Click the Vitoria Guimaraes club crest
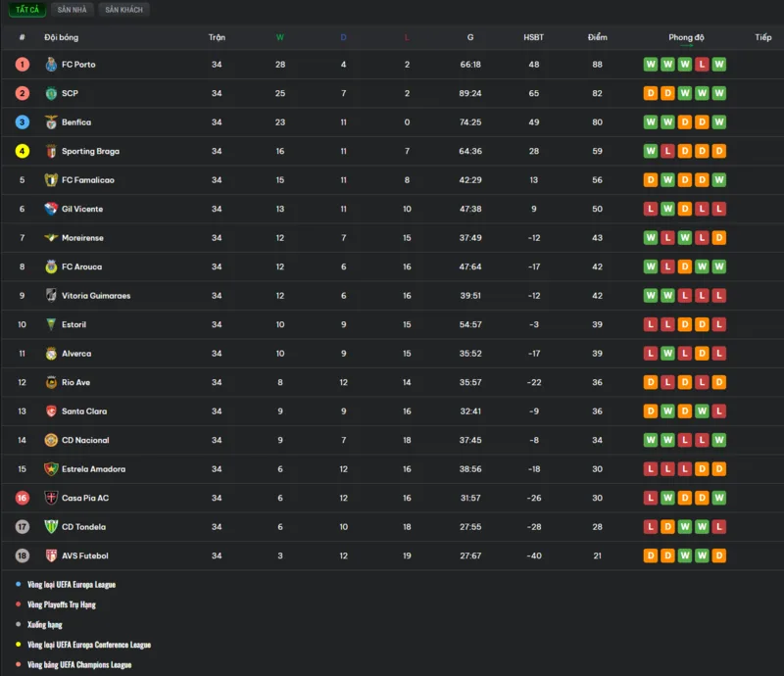 pos(51,296)
